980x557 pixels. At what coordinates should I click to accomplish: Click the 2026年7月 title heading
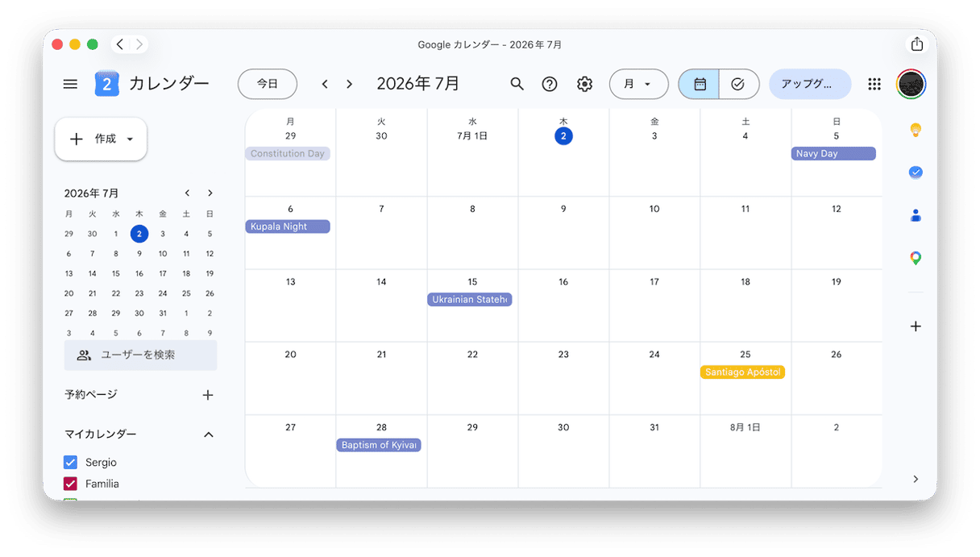[x=417, y=84]
